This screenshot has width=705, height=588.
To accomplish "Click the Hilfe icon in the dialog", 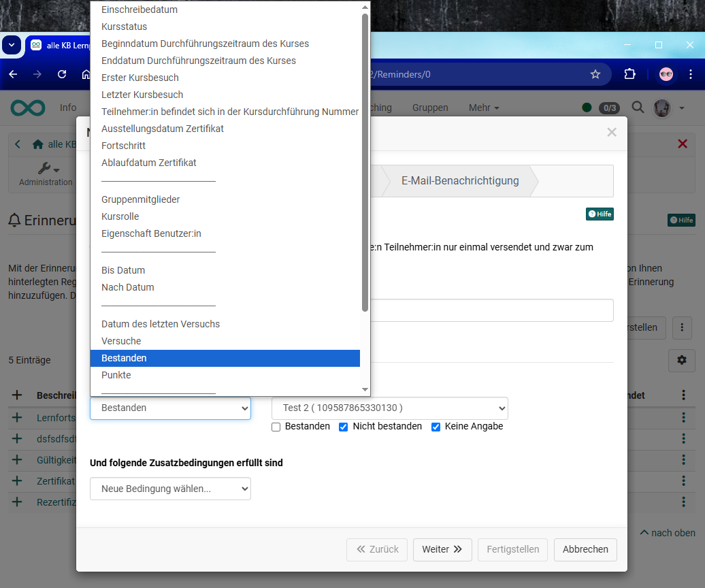I will point(599,213).
